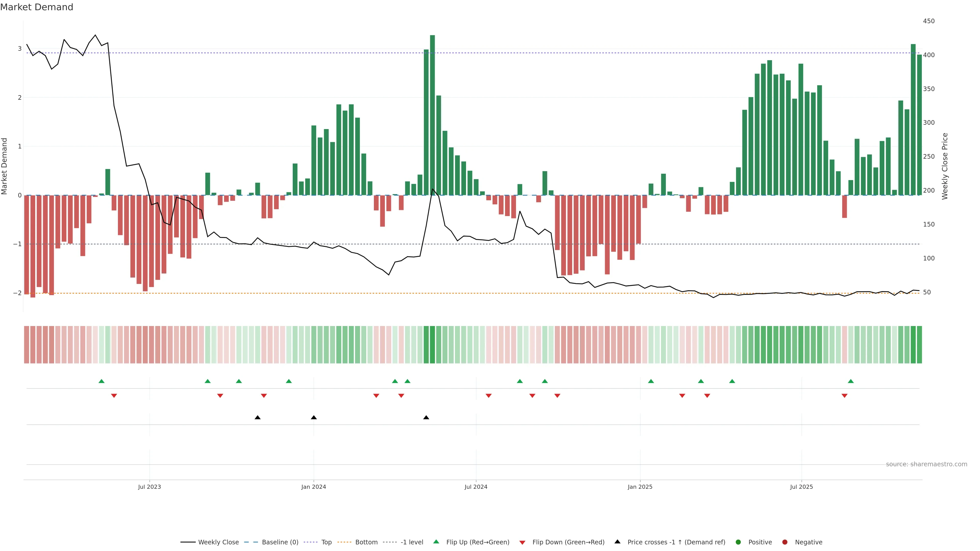Click the black triangle marker at Jan 2024

pos(314,418)
